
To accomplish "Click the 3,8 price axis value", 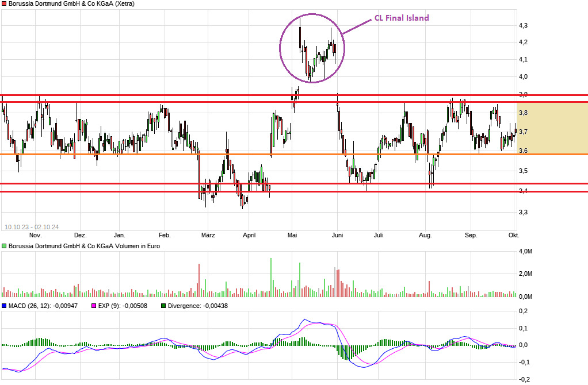I will tap(523, 113).
